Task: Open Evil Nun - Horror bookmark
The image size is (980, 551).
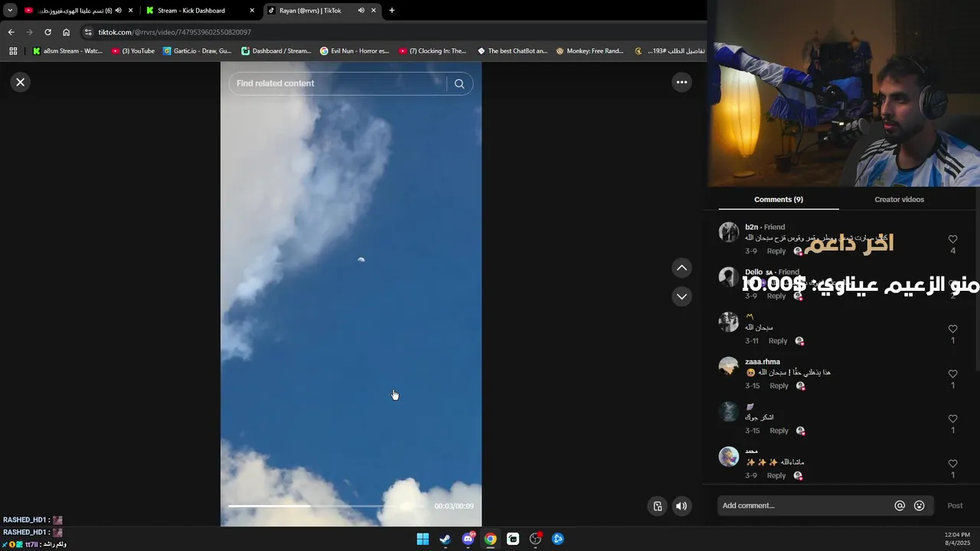Action: [354, 51]
